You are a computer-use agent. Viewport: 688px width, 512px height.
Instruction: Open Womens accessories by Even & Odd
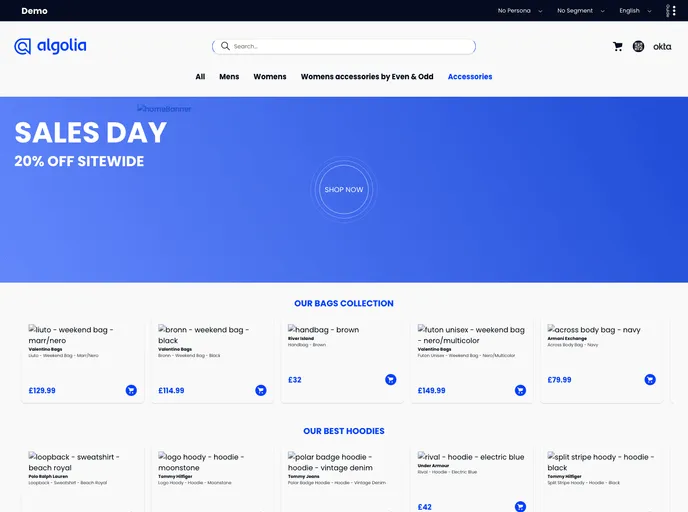coord(367,77)
